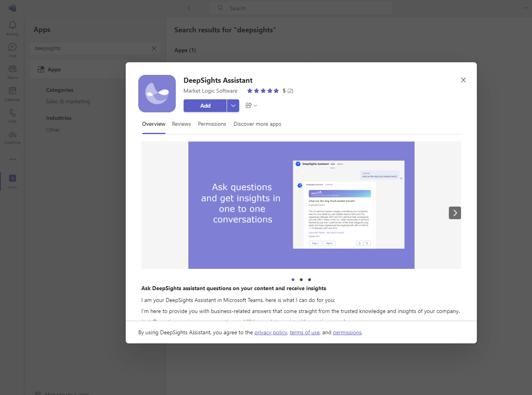Open the permissions link in footer
Viewport: 532px width, 395px height.
pos(347,332)
